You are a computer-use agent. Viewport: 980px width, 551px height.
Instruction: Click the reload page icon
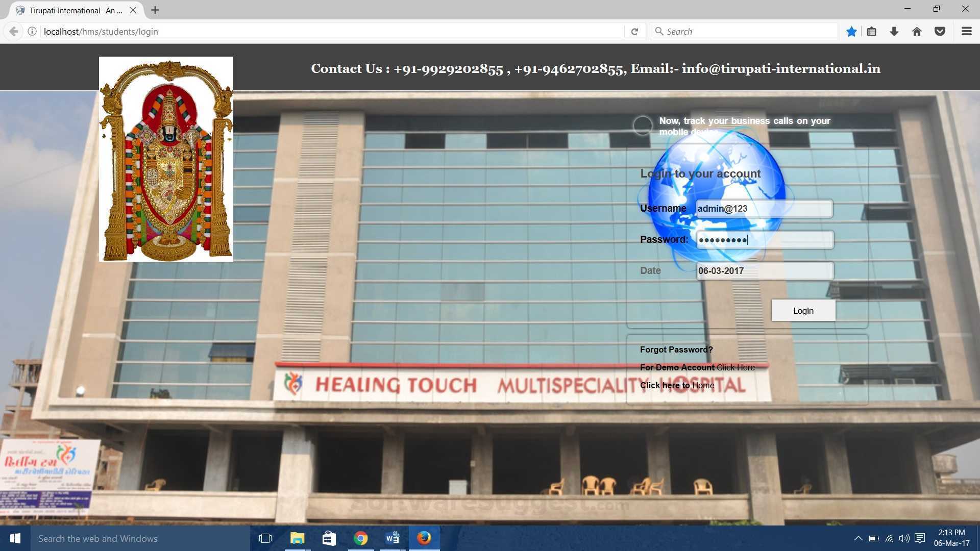pyautogui.click(x=634, y=31)
